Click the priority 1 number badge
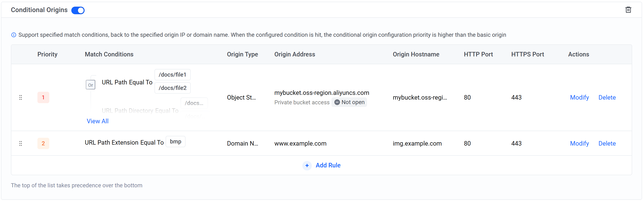Screen dimensions: 644x202 43,97
